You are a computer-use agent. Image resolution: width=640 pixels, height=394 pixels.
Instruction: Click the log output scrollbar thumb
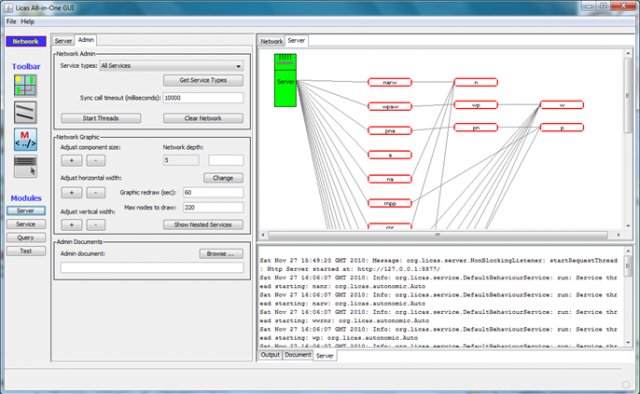coord(628,265)
